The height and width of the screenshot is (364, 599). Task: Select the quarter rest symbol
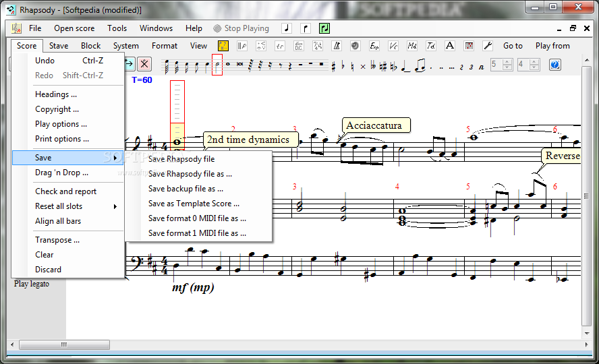pyautogui.click(x=290, y=65)
